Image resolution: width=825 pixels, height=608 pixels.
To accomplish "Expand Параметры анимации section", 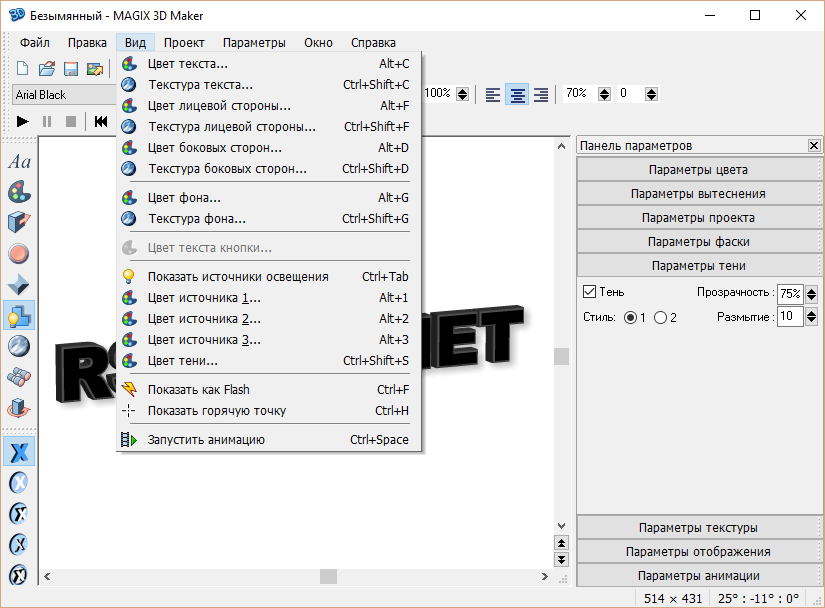I will tap(698, 575).
